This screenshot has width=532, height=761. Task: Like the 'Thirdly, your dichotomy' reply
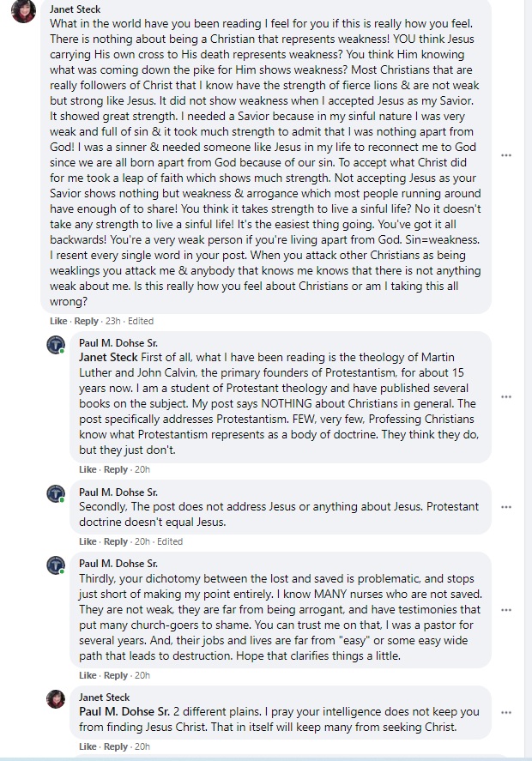88,675
